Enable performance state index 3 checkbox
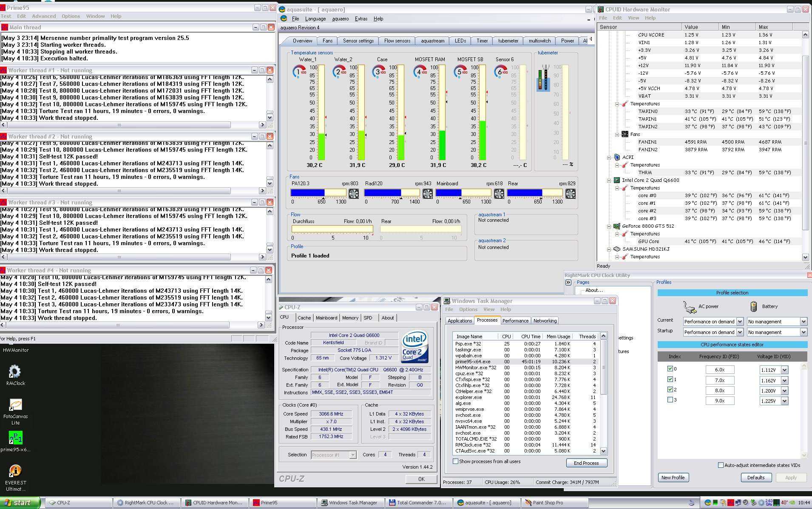812x509 pixels. pyautogui.click(x=670, y=399)
